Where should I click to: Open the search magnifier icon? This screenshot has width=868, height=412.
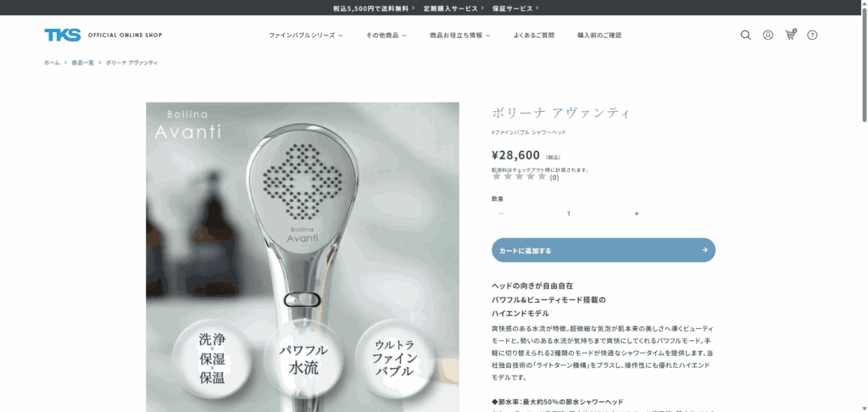pos(746,35)
